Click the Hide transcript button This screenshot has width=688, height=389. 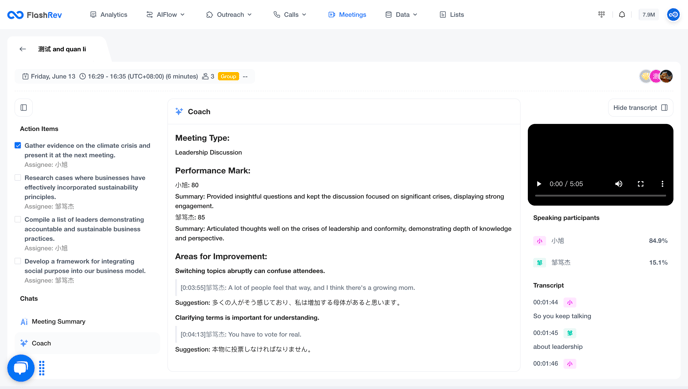tap(640, 107)
